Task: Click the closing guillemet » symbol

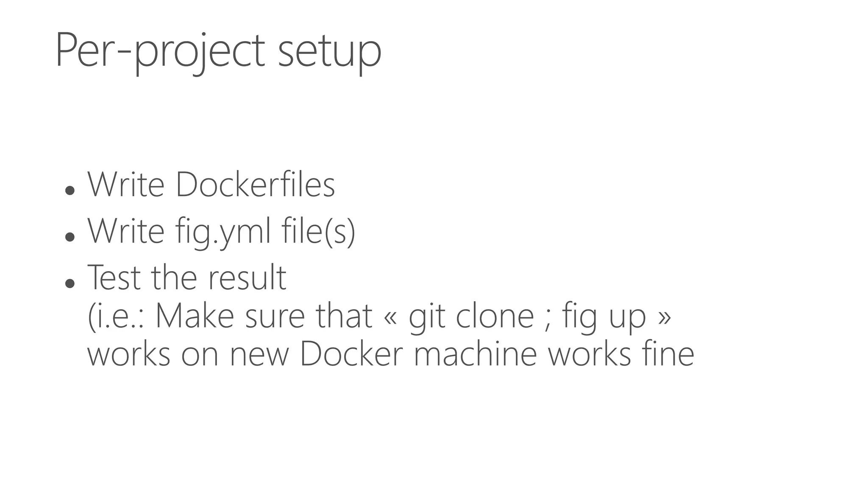Action: pyautogui.click(x=664, y=318)
